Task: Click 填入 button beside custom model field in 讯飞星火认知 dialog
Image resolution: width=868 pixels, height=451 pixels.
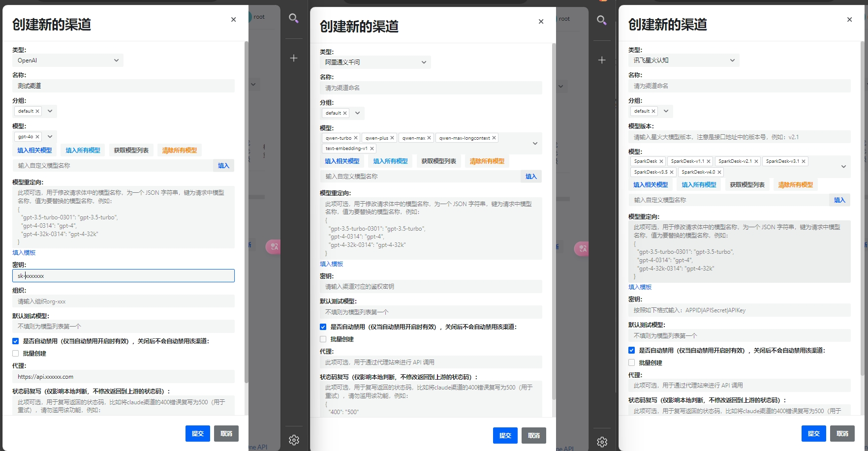Action: [x=840, y=200]
